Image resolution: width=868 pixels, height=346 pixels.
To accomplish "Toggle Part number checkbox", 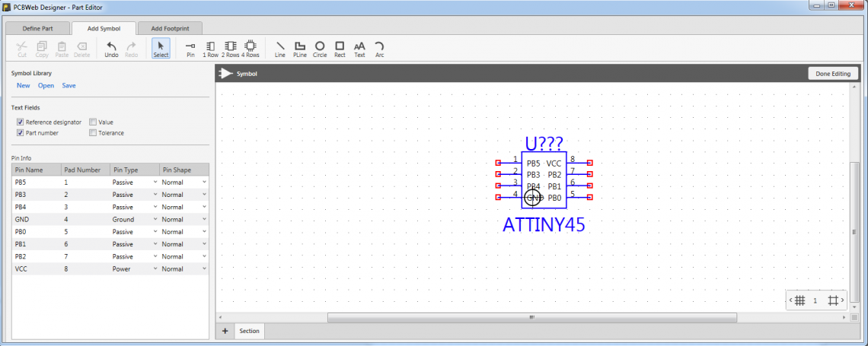I will pyautogui.click(x=20, y=132).
